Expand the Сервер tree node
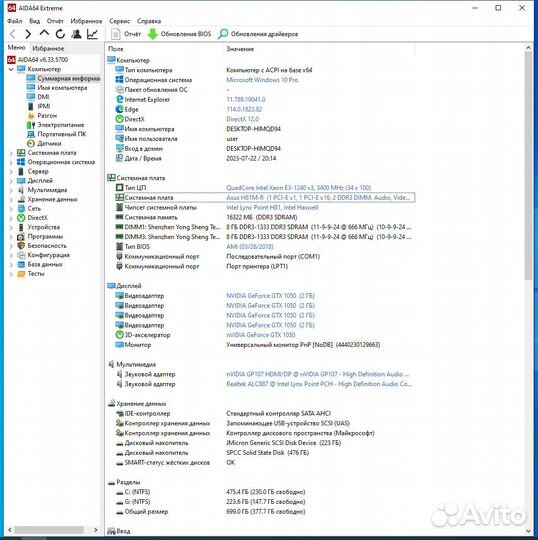Image resolution: width=538 pixels, height=540 pixels. (11, 172)
